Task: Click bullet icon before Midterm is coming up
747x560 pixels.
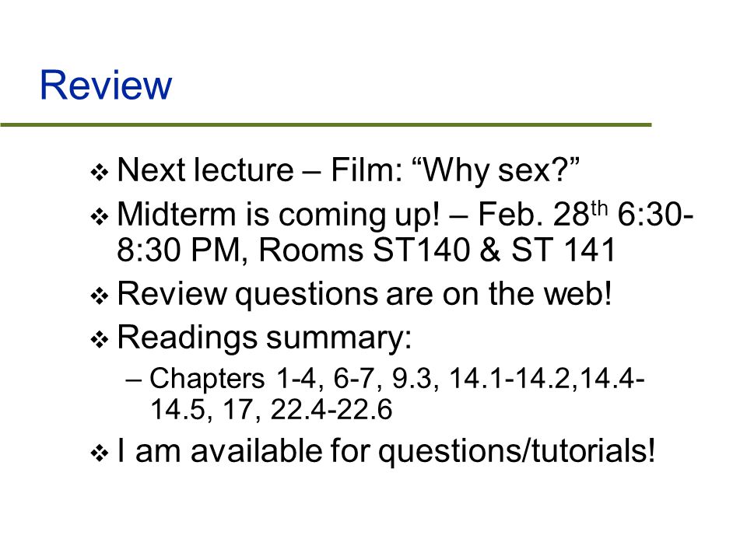Action: coord(99,217)
